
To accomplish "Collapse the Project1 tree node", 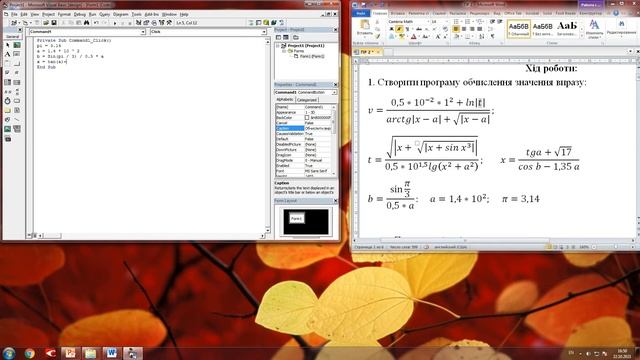I will (278, 46).
